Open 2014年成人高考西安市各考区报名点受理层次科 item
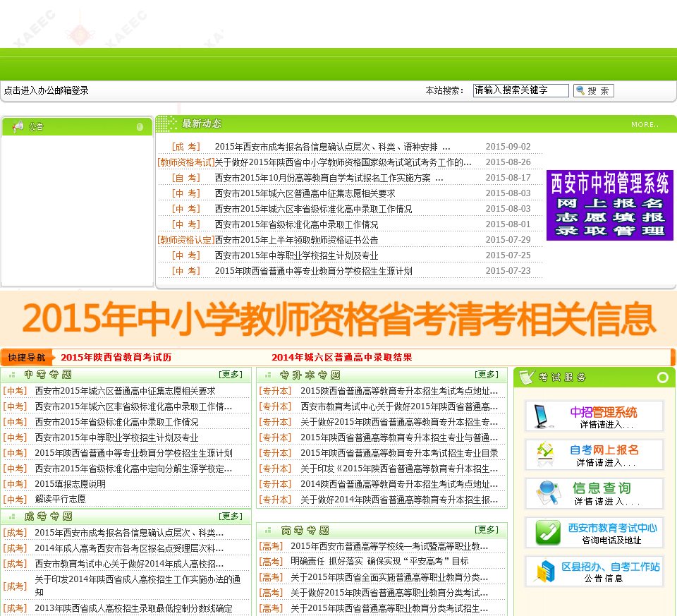This screenshot has width=677, height=616. pos(129,548)
